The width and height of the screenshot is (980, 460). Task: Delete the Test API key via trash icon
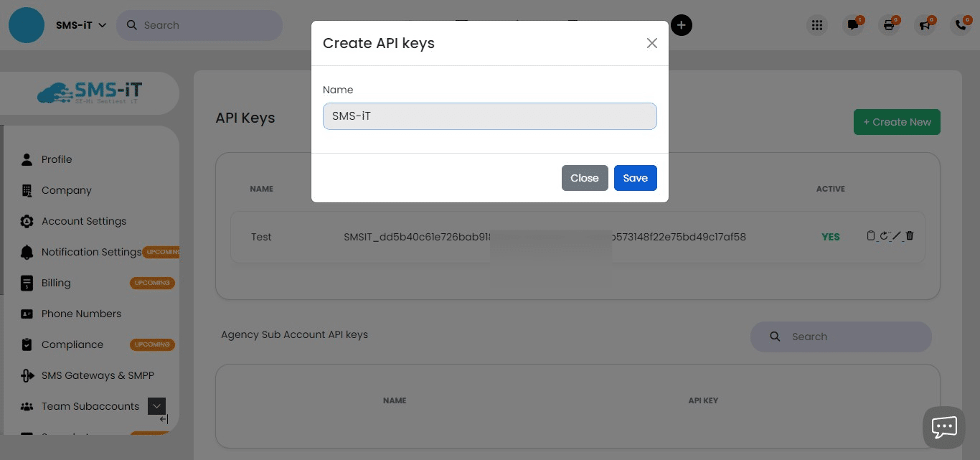coord(909,235)
